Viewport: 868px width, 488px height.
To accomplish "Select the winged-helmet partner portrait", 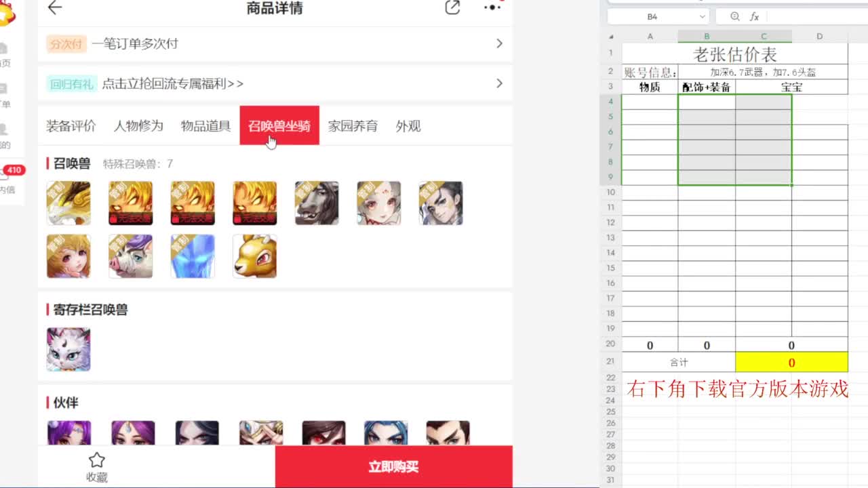I will (x=260, y=433).
